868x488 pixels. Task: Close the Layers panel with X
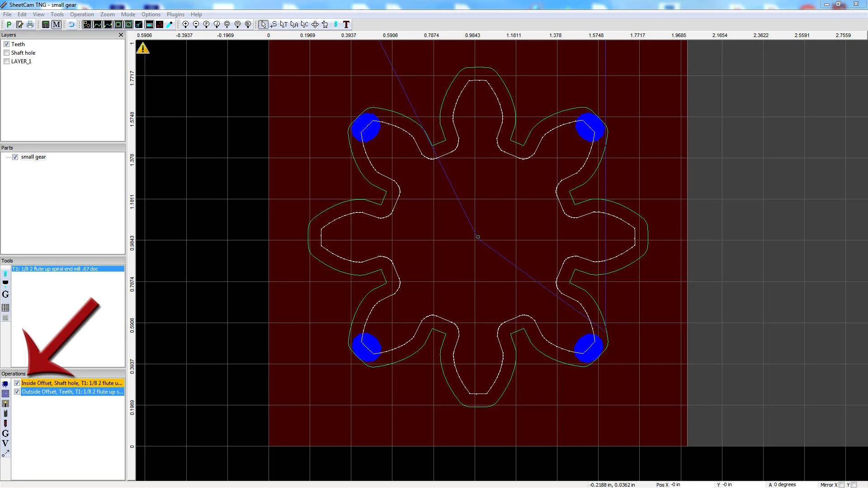tap(121, 35)
